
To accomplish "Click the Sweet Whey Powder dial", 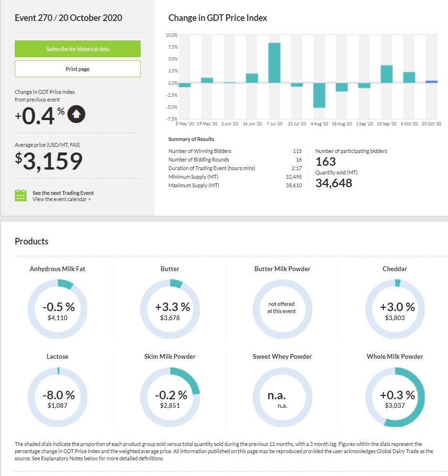I will click(x=282, y=396).
